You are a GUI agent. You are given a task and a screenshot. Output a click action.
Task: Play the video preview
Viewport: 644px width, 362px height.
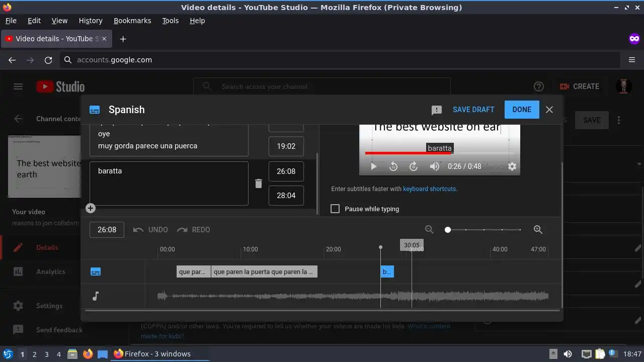373,166
